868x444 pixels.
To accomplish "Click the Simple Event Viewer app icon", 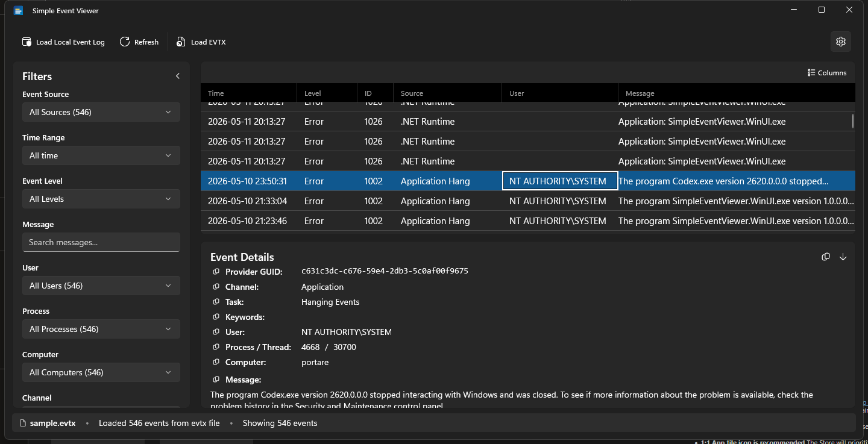I will 18,10.
